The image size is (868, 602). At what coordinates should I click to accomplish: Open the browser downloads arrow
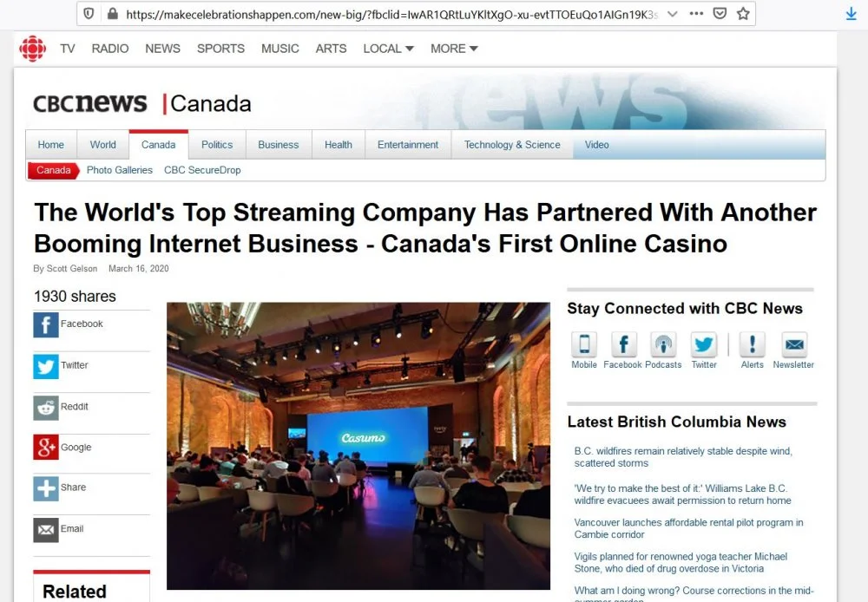852,14
